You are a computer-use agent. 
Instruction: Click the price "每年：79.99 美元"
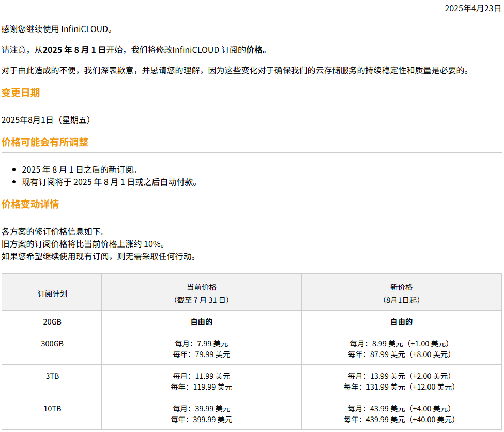point(202,354)
